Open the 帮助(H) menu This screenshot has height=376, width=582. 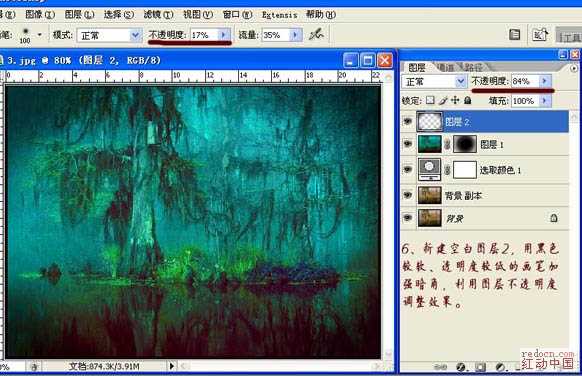(321, 14)
